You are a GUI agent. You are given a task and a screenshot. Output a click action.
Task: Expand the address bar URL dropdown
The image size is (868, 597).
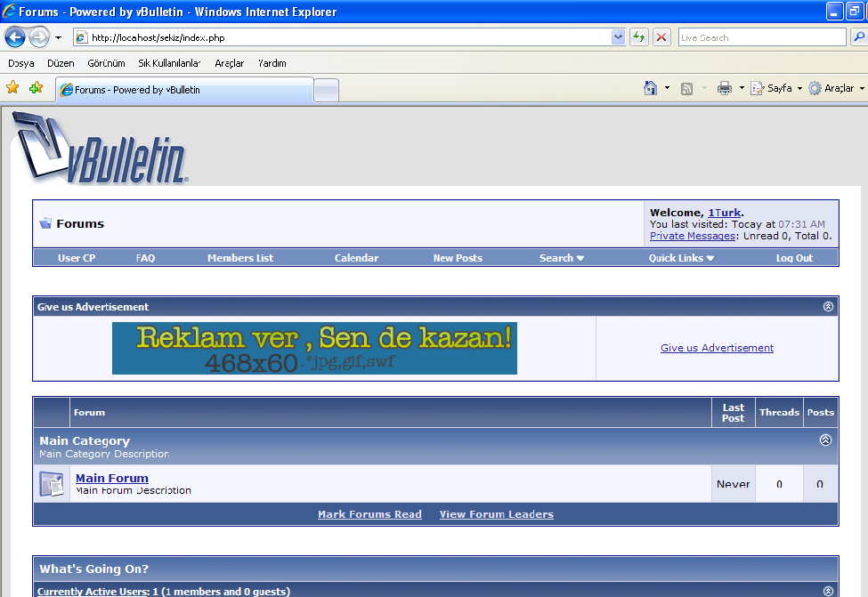(618, 37)
